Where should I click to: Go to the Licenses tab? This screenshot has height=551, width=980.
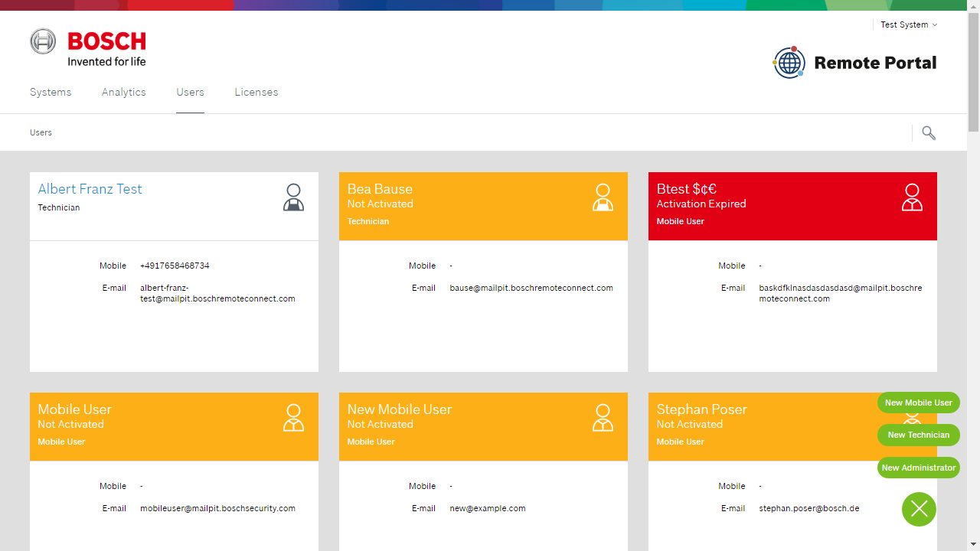[256, 92]
